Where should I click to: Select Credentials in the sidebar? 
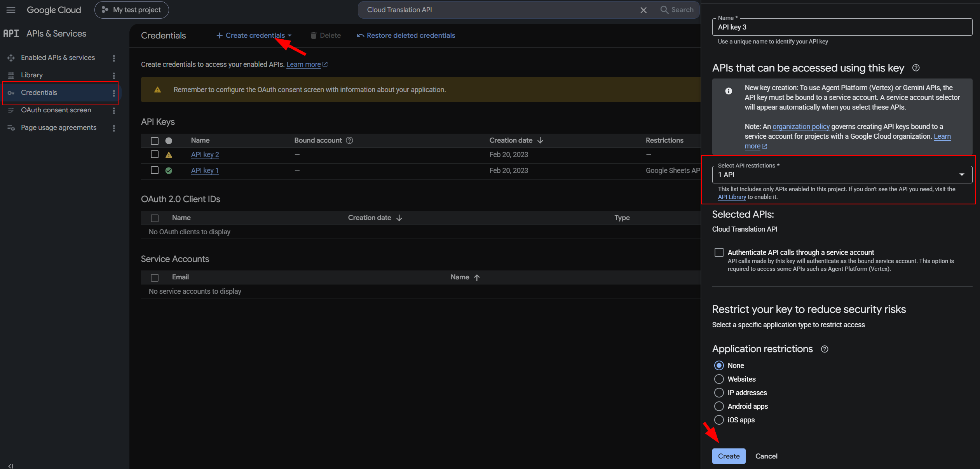click(39, 92)
